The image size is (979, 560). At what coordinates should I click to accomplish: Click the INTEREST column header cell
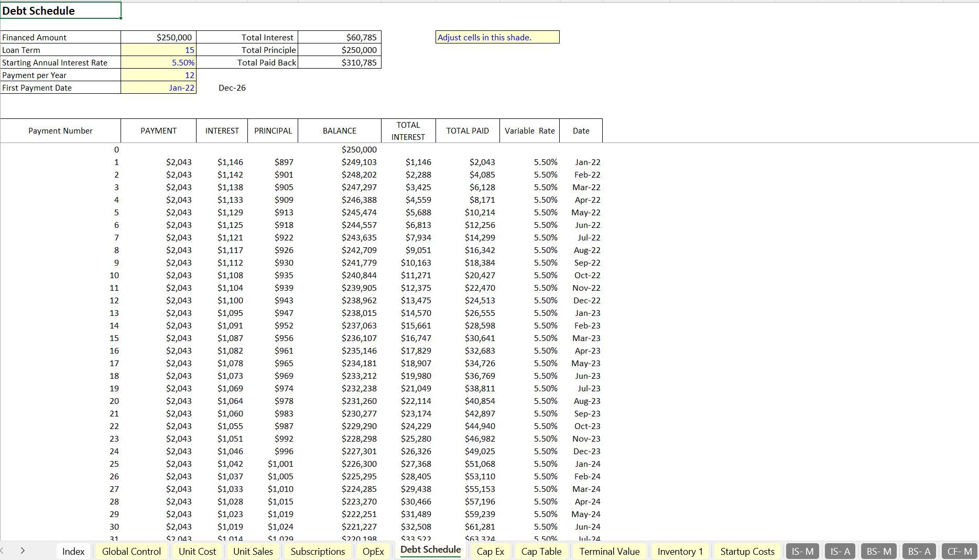tap(222, 130)
